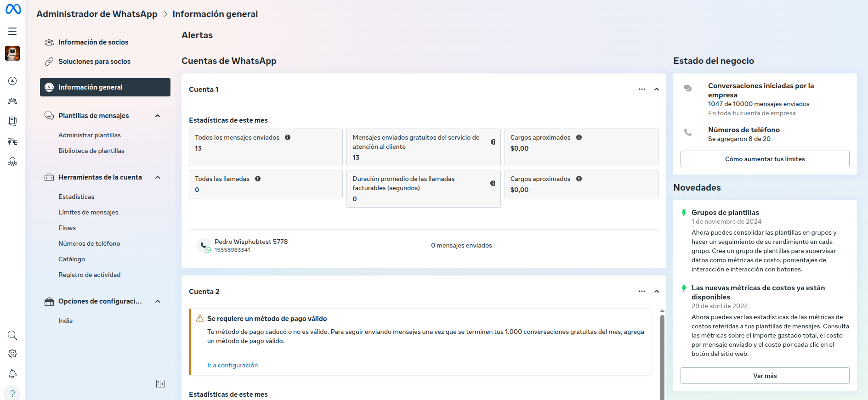Viewport: 868px width, 400px height.
Task: Open the search icon in sidebar
Action: [x=12, y=335]
